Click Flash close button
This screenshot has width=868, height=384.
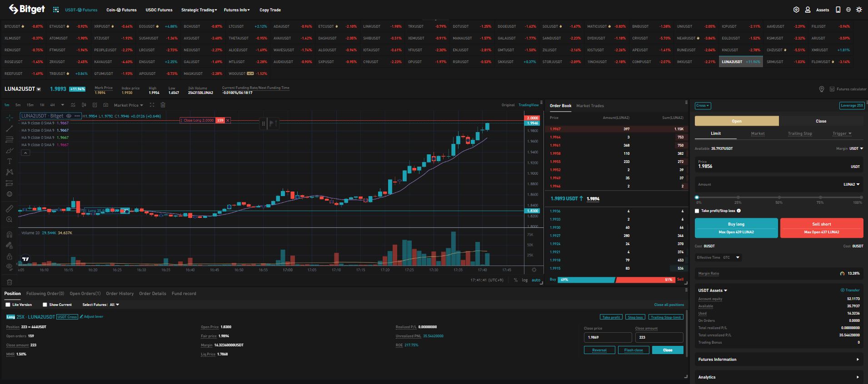tap(634, 350)
